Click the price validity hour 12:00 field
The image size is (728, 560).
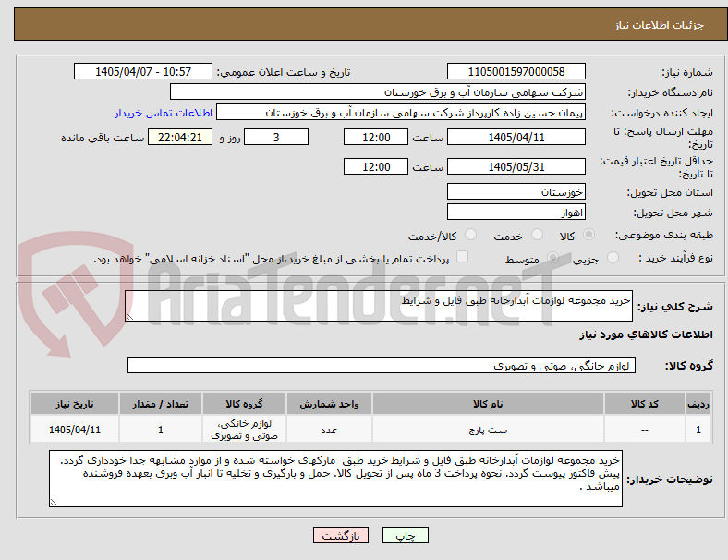pos(376,166)
